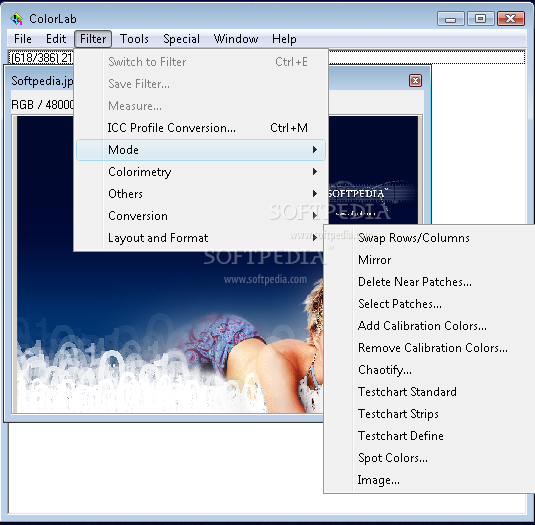Open the Window menu
Screen dimensions: 535x525
pos(236,39)
